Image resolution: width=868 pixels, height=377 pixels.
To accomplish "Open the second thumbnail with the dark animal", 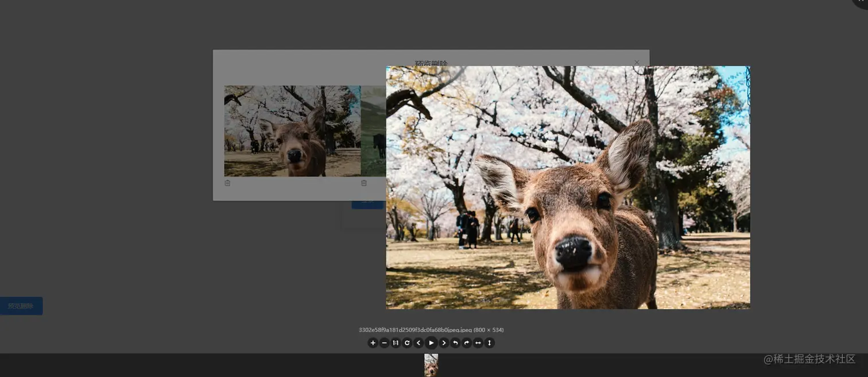I will (x=373, y=131).
